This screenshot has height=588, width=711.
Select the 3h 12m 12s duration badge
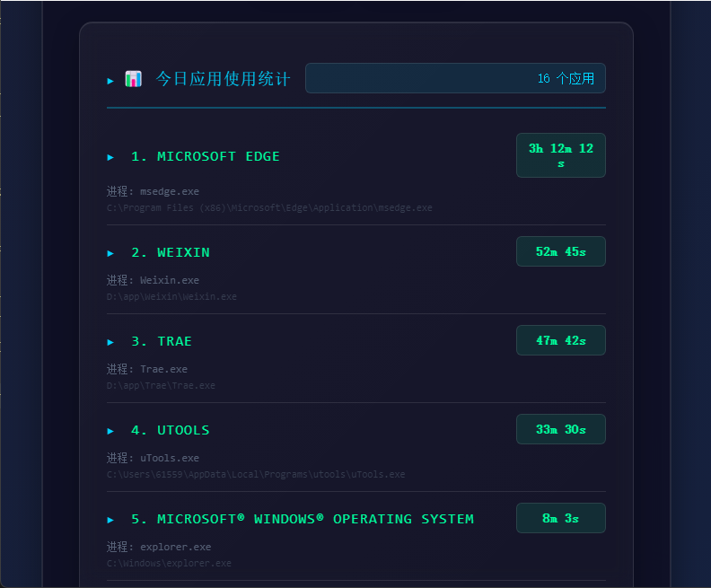click(561, 155)
